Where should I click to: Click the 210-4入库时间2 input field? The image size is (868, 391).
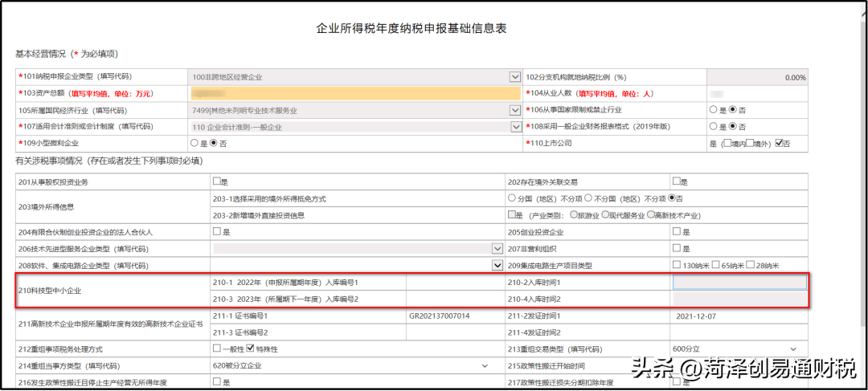pyautogui.click(x=739, y=299)
